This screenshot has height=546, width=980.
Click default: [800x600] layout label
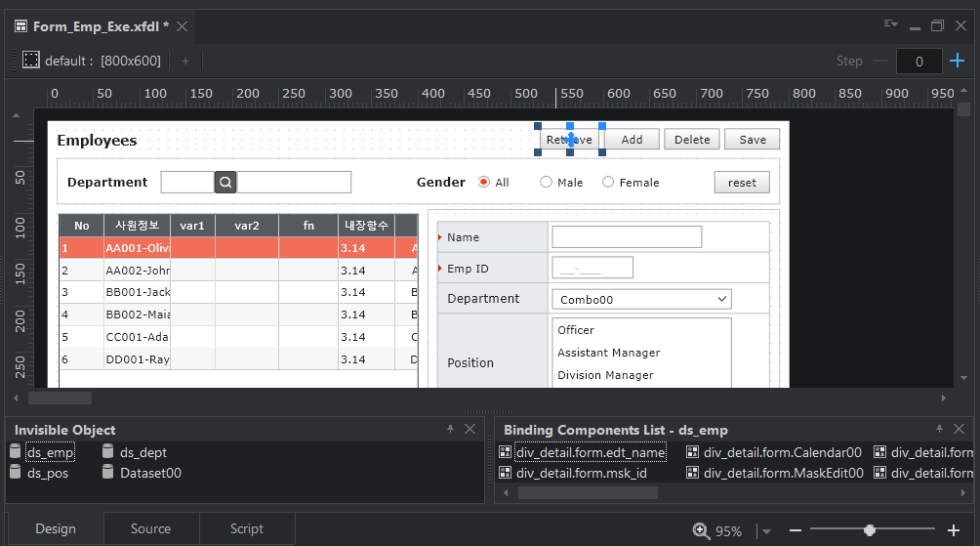tap(102, 61)
